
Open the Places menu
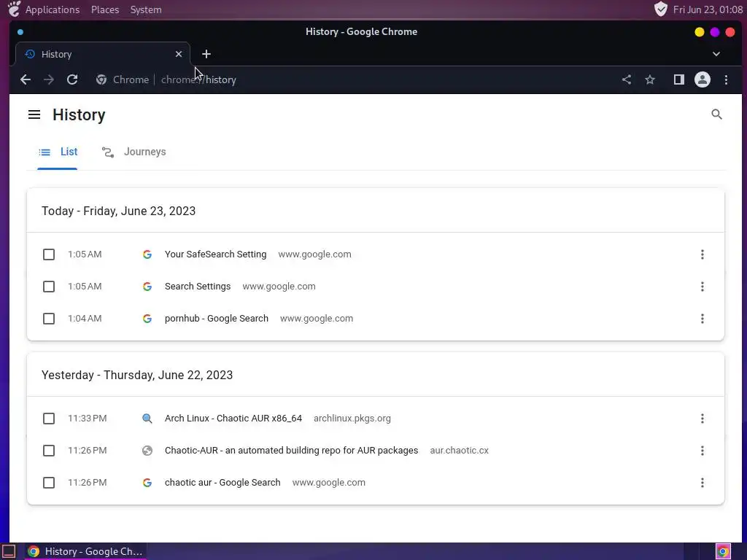pyautogui.click(x=105, y=9)
